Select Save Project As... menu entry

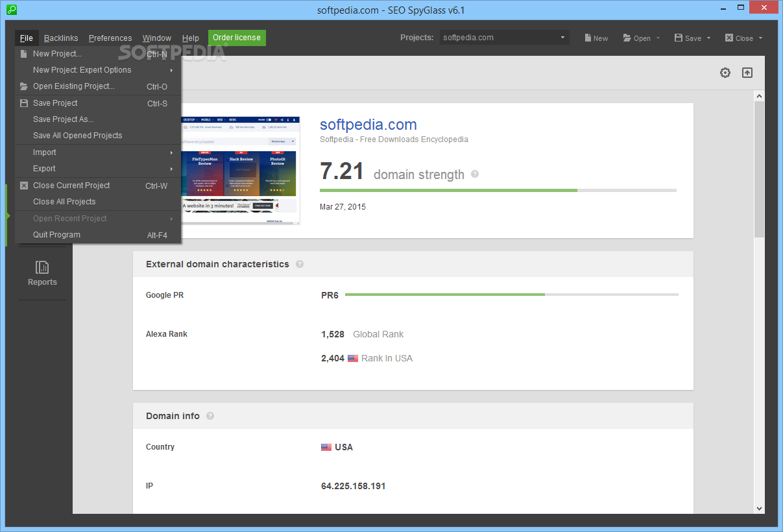tap(98, 119)
